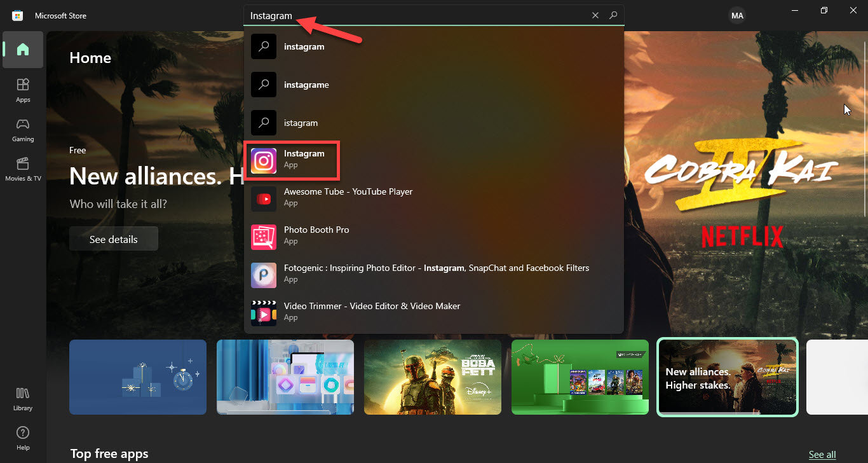
Task: Click into the Instagram search field
Action: (x=413, y=16)
